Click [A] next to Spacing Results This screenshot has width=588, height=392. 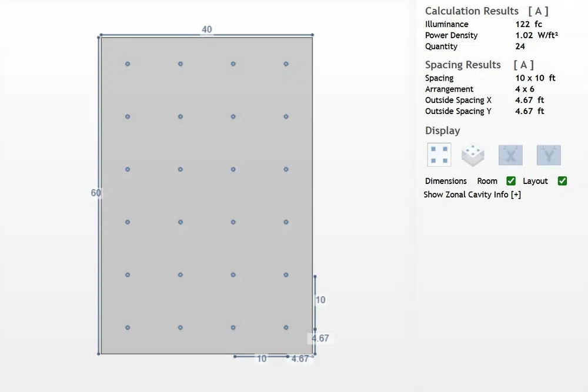[523, 65]
